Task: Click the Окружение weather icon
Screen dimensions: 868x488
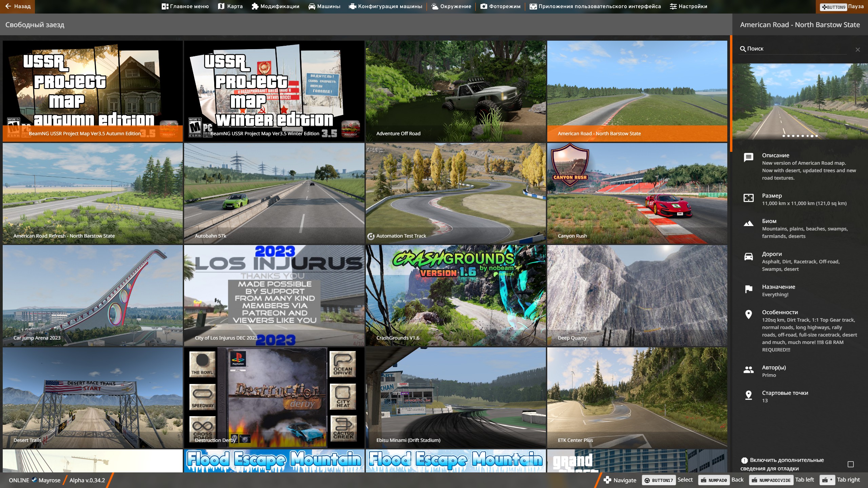Action: [x=435, y=6]
